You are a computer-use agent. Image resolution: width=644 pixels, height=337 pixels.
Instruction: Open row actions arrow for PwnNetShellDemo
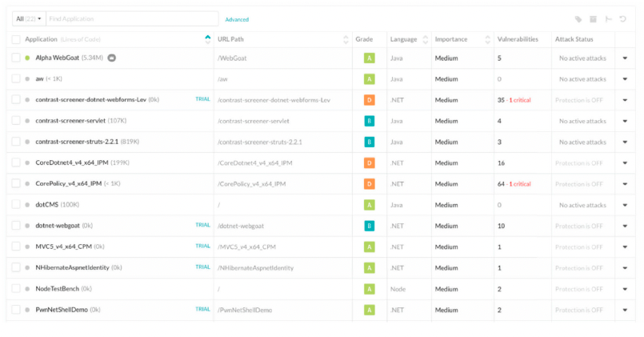(626, 309)
